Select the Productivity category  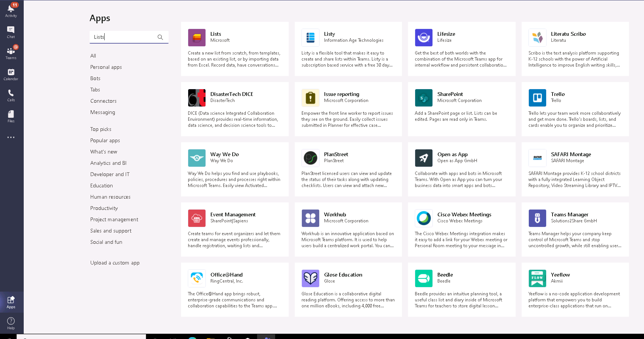tap(104, 208)
